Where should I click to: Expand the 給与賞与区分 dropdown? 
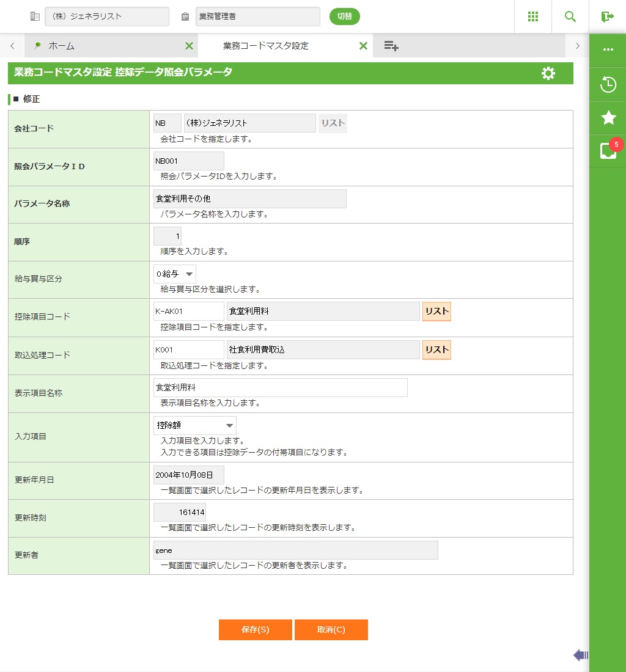(175, 274)
